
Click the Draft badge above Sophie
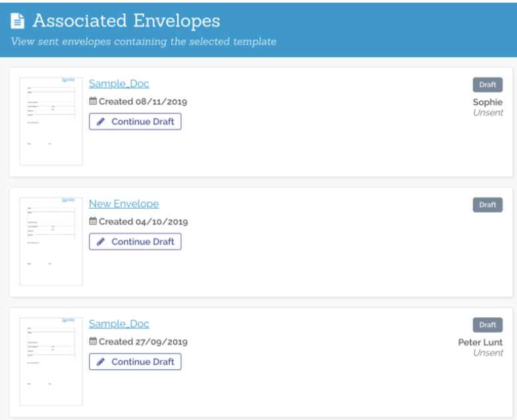(x=488, y=85)
